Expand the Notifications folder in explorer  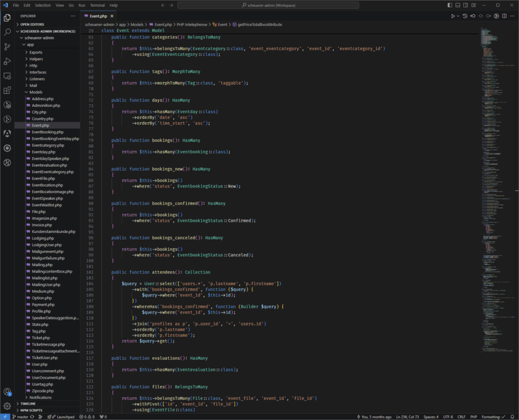coord(41,397)
